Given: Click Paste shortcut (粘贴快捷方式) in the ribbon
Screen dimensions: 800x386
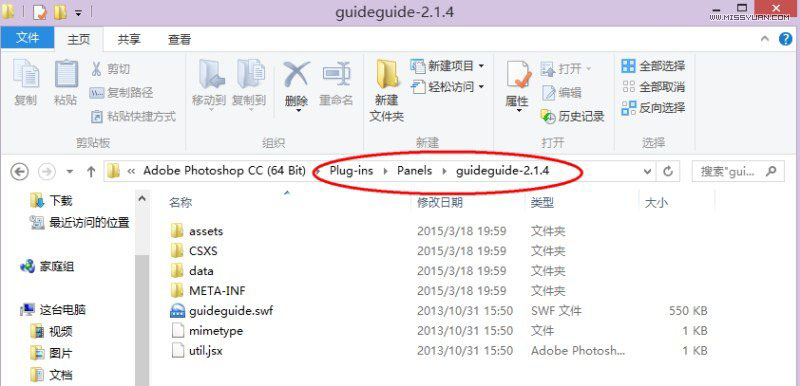Looking at the screenshot, I should point(133,117).
